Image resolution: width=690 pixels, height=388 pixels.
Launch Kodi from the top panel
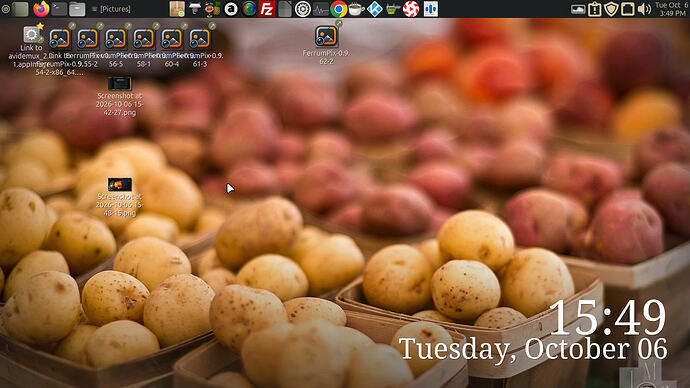374,9
